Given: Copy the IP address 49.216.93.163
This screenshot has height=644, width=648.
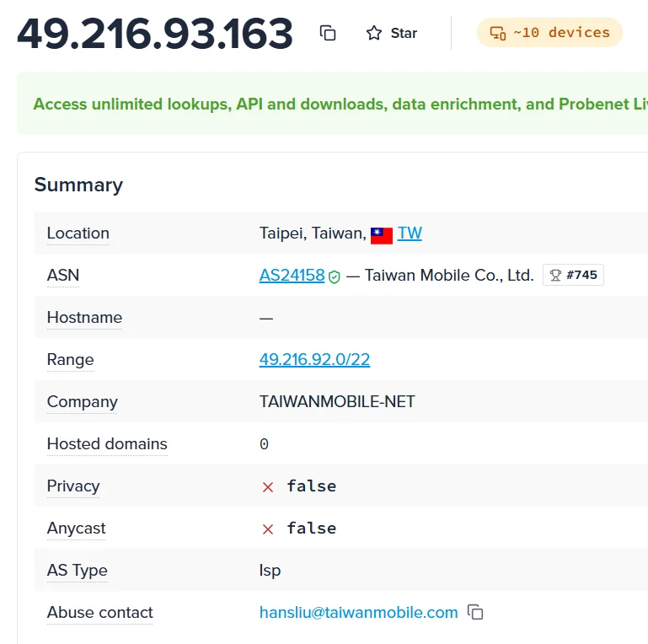Looking at the screenshot, I should [x=328, y=33].
